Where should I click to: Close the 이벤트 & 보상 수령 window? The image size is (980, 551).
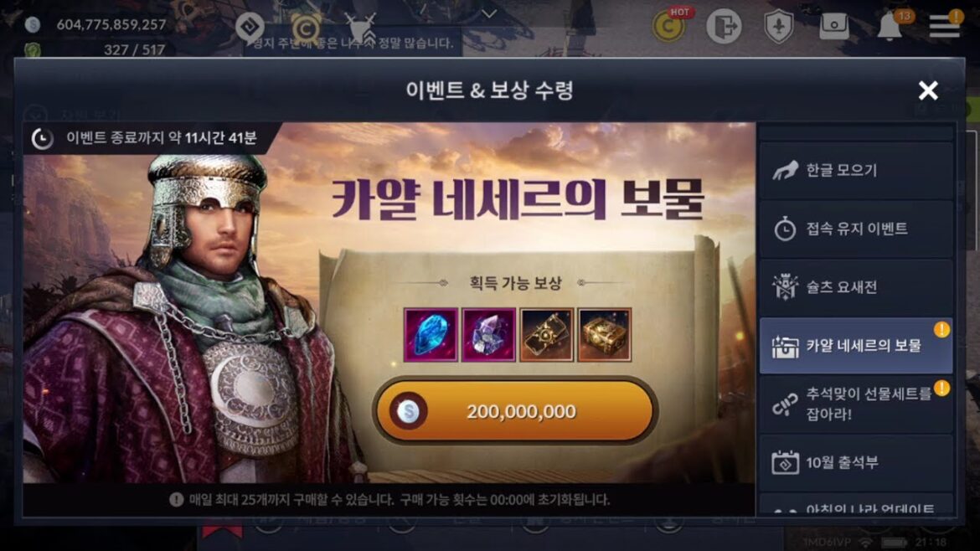click(928, 90)
